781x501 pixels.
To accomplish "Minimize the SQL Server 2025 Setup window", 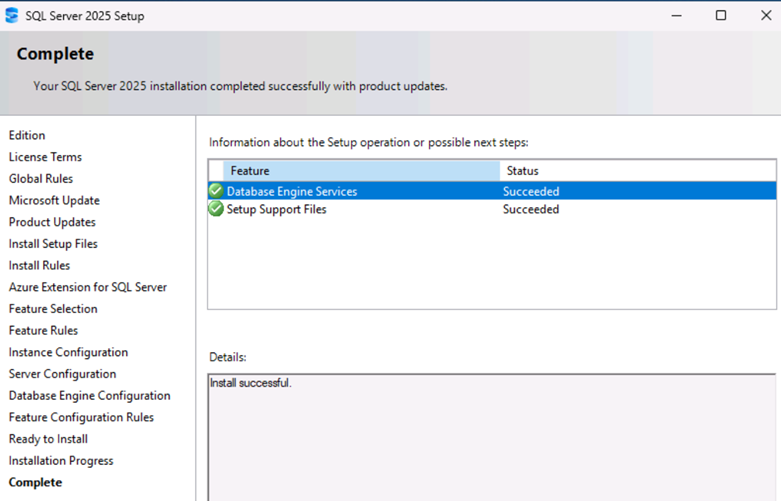I will click(x=676, y=15).
